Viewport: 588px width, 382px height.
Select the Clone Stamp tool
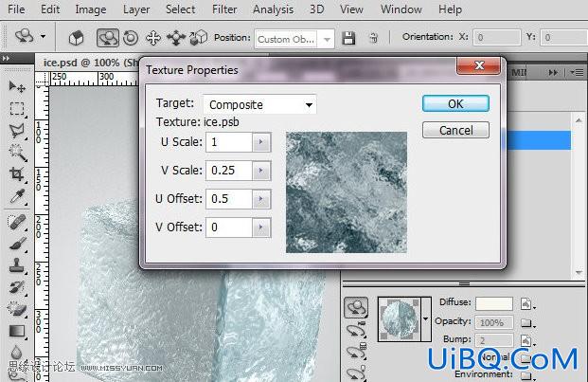tap(17, 265)
